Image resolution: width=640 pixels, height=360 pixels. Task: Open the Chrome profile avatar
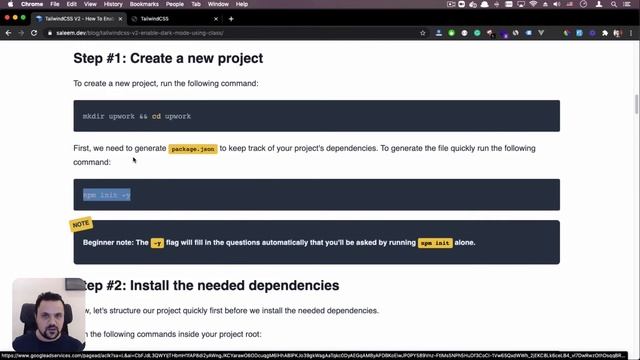pos(618,33)
